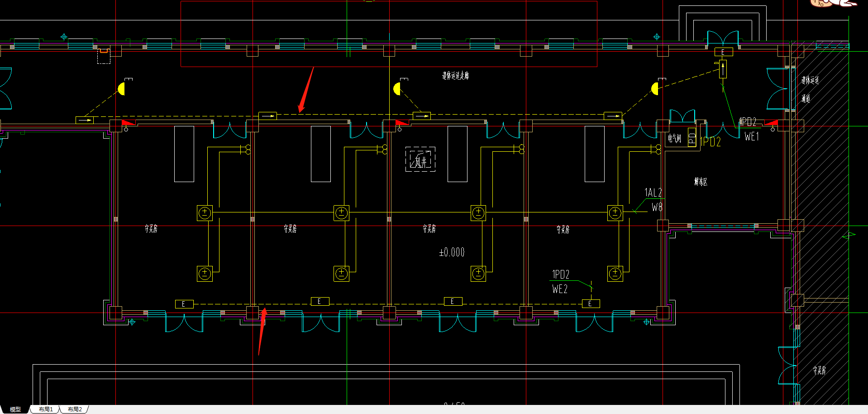Viewport: 868px width, 414px height.
Task: Pick the double switch symbol left of 风井
Action: click(382, 149)
